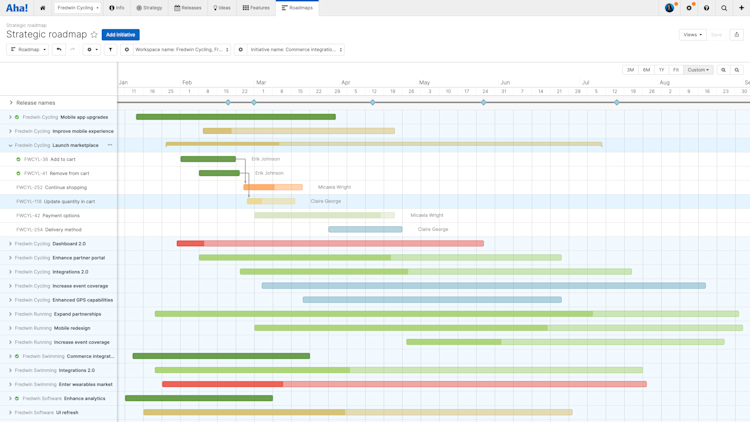Click the release milestone diamond in mid July
The height and width of the screenshot is (422, 750).
point(617,102)
